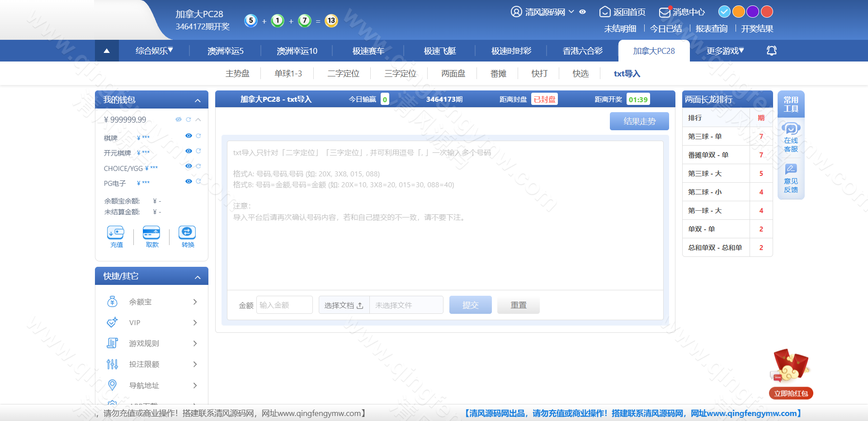This screenshot has height=421, width=868.
Task: Select the 两面盘 sub-tab
Action: coord(453,73)
